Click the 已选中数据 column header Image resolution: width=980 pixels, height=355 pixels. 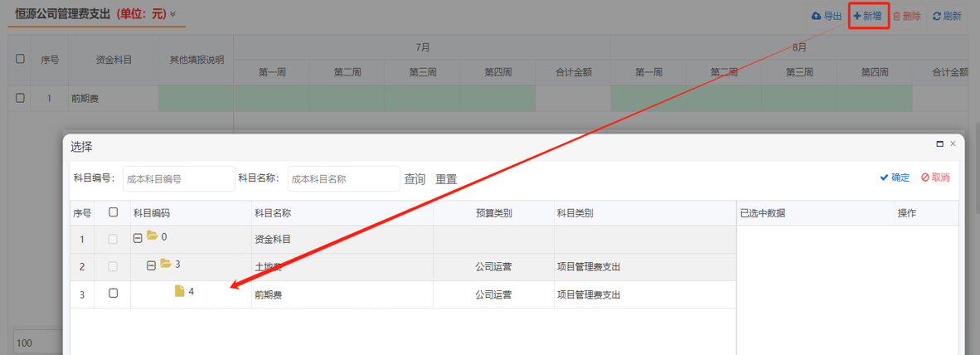pyautogui.click(x=816, y=213)
